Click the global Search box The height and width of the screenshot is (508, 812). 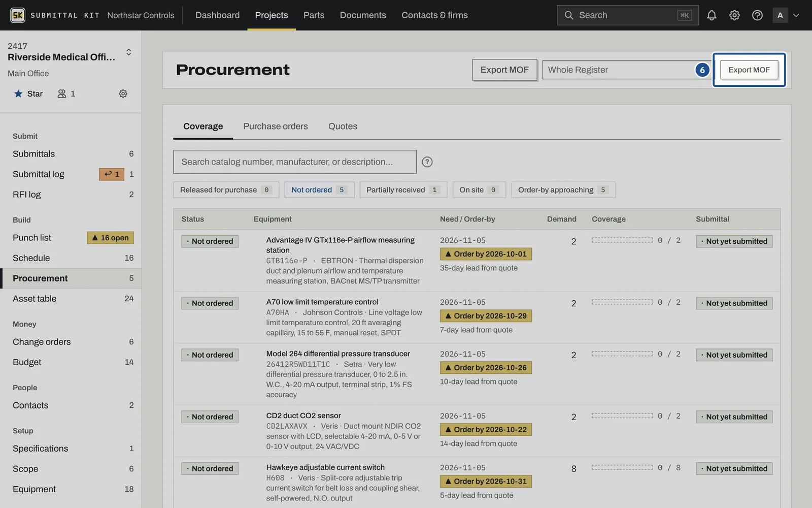[x=628, y=15]
